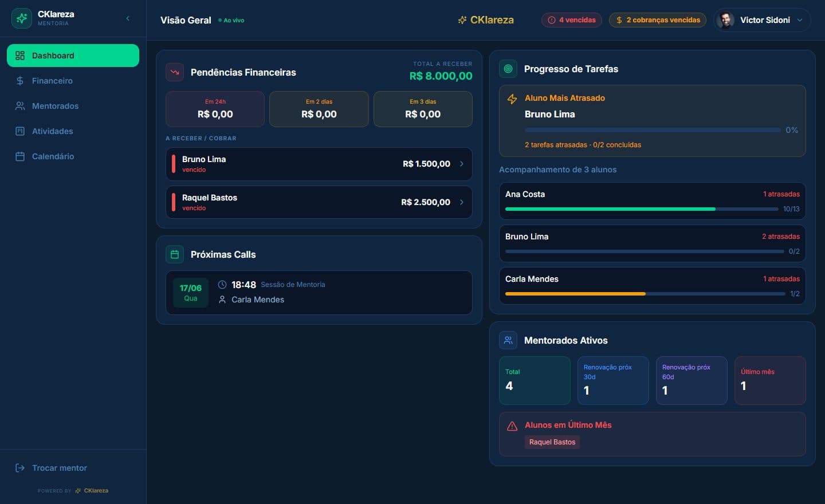Click the Calendário calendar icon in sidebar
825x504 pixels.
(x=20, y=156)
